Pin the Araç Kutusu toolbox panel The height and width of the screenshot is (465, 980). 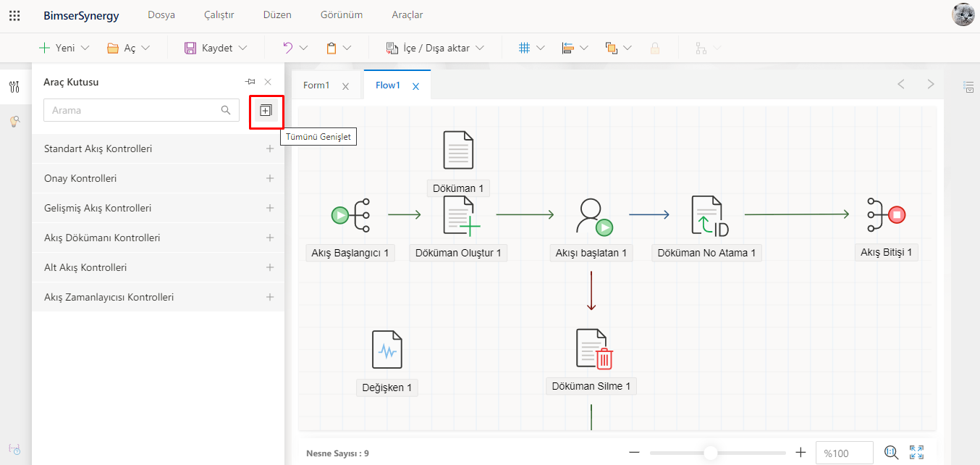250,82
